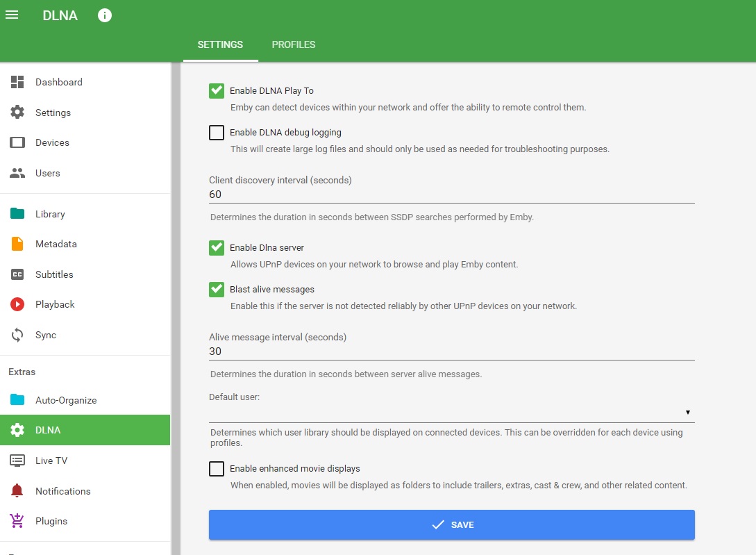Click the Sync arrows icon
The width and height of the screenshot is (756, 555).
coord(17,335)
